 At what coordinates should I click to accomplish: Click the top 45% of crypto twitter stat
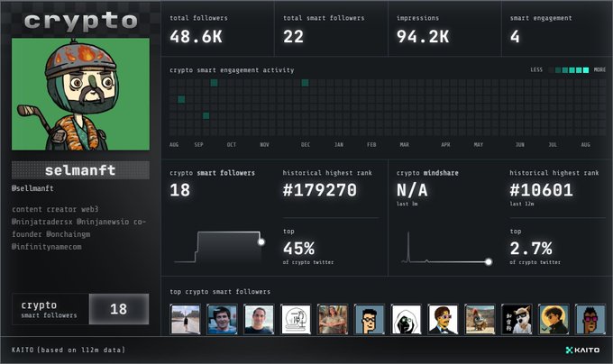click(308, 247)
